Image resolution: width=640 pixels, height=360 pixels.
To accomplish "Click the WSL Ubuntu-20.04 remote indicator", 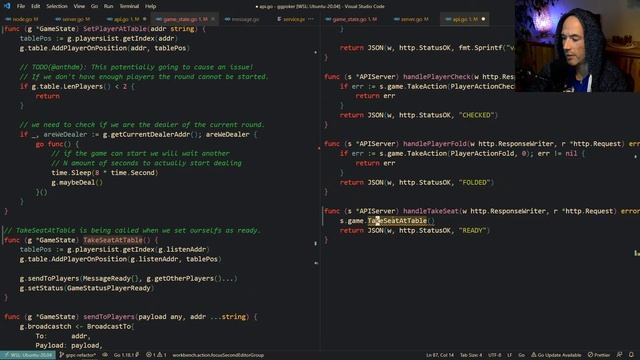I will pyautogui.click(x=28, y=355).
